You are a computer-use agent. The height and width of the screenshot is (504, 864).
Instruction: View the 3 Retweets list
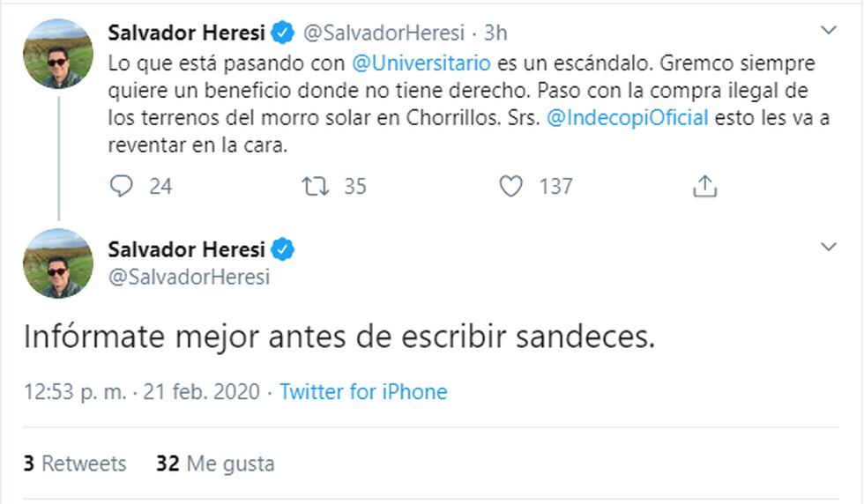[x=75, y=463]
